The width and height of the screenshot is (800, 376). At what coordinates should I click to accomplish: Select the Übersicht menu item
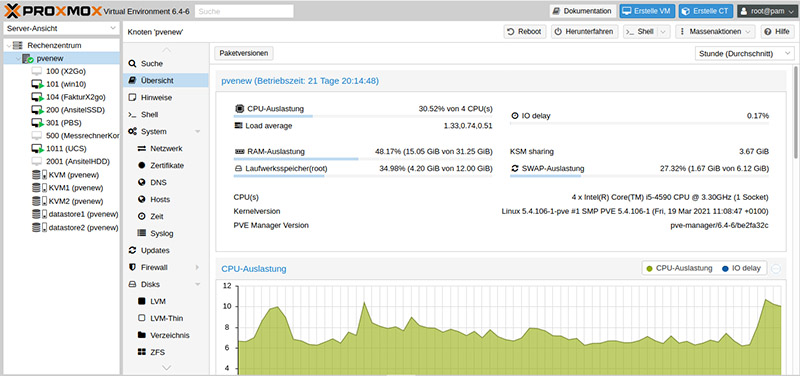click(x=165, y=81)
